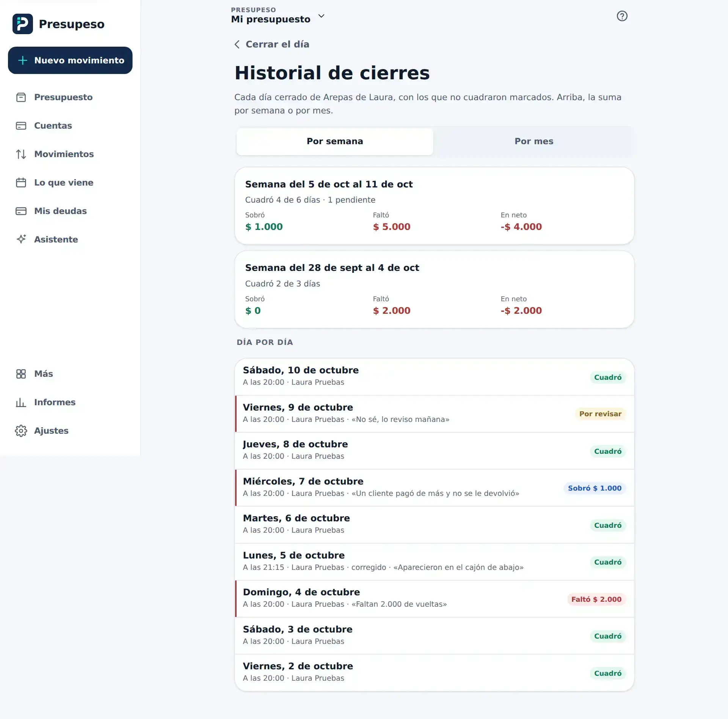Click the Ajustes gear icon
Image resolution: width=728 pixels, height=719 pixels.
[x=21, y=431]
